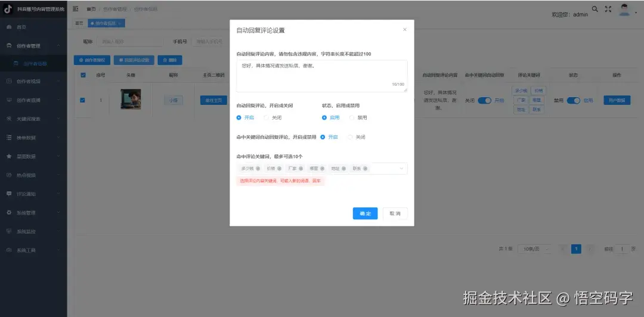The image size is (644, 317).
Task: Cancel the dialog with 取消
Action: point(395,213)
